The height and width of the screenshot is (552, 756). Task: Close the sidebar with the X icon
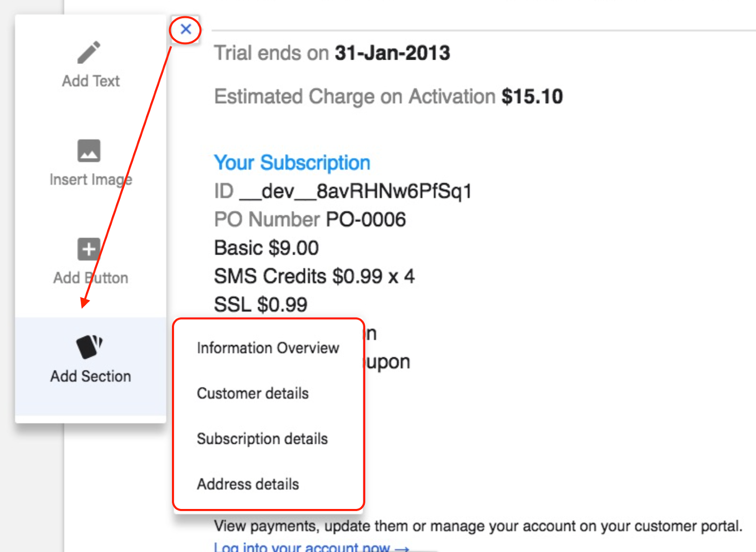186,29
